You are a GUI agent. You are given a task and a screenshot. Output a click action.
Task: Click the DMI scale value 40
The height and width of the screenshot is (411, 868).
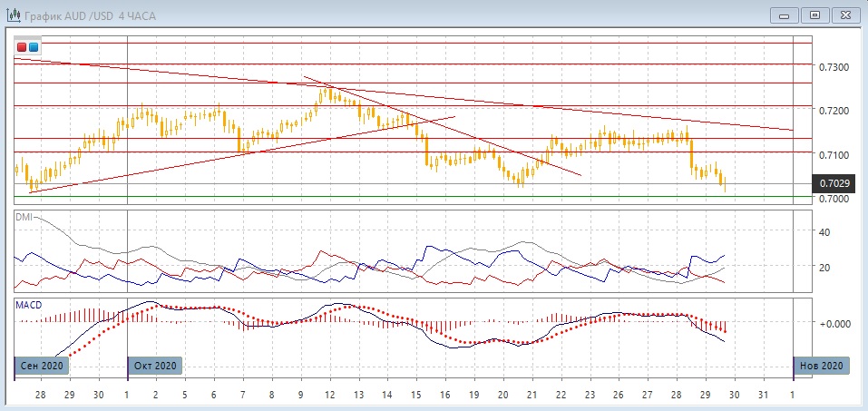point(825,232)
